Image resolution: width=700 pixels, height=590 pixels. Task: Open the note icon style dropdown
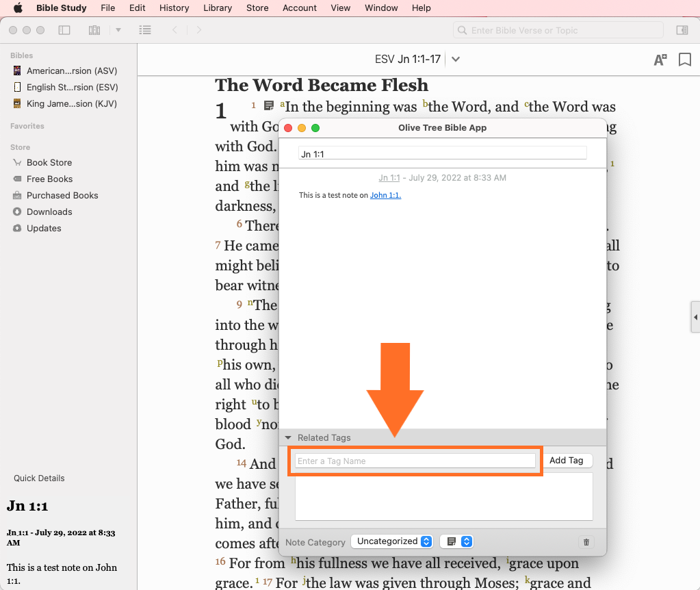pyautogui.click(x=457, y=541)
